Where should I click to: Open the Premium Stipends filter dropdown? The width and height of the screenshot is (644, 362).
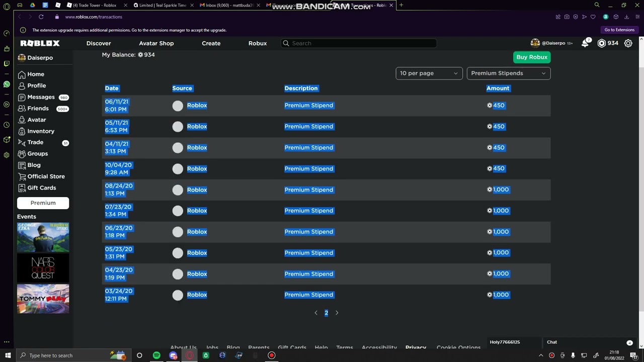(508, 73)
